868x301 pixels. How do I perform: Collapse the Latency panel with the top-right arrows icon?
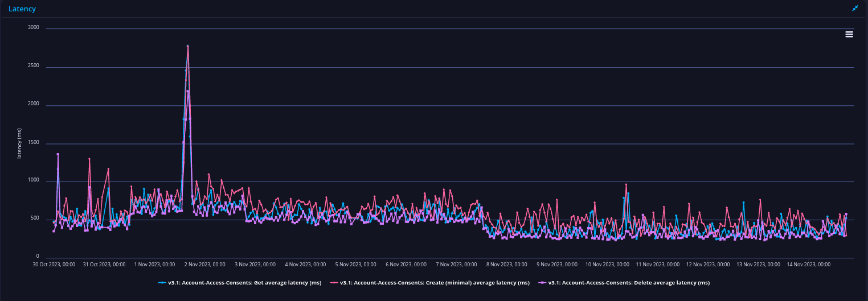click(855, 8)
